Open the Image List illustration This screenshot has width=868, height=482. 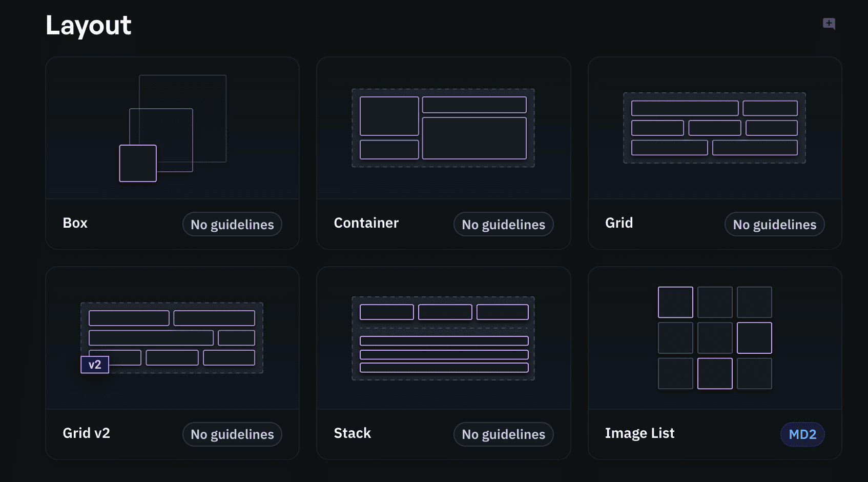tap(715, 338)
